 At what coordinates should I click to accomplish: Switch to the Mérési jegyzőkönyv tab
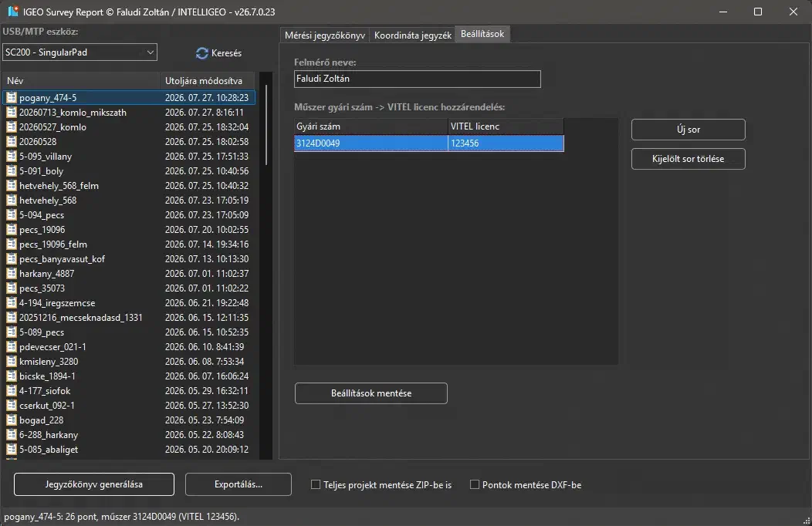point(325,35)
